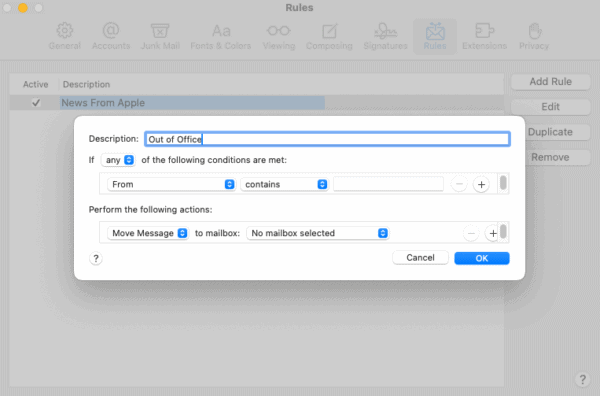This screenshot has height=396, width=600.
Task: Open the Extensions preferences pane
Action: tap(484, 37)
